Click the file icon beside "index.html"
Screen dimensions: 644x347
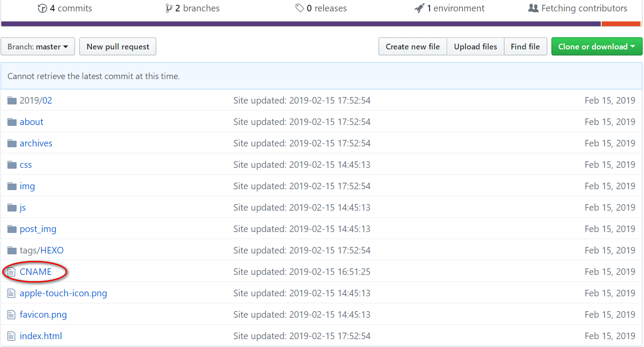click(12, 336)
